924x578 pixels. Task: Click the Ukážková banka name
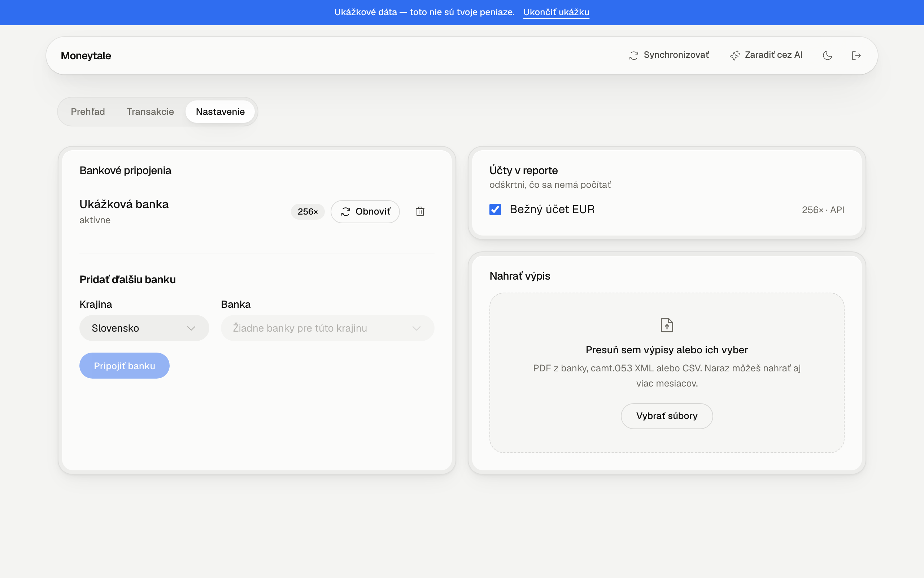coord(124,204)
